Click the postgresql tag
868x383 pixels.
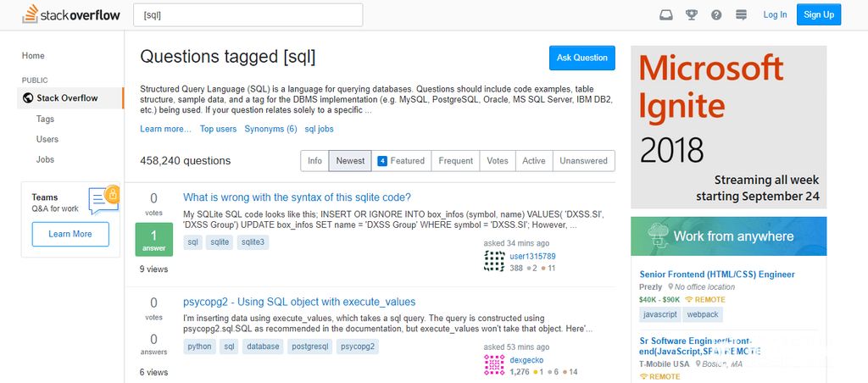coord(310,347)
